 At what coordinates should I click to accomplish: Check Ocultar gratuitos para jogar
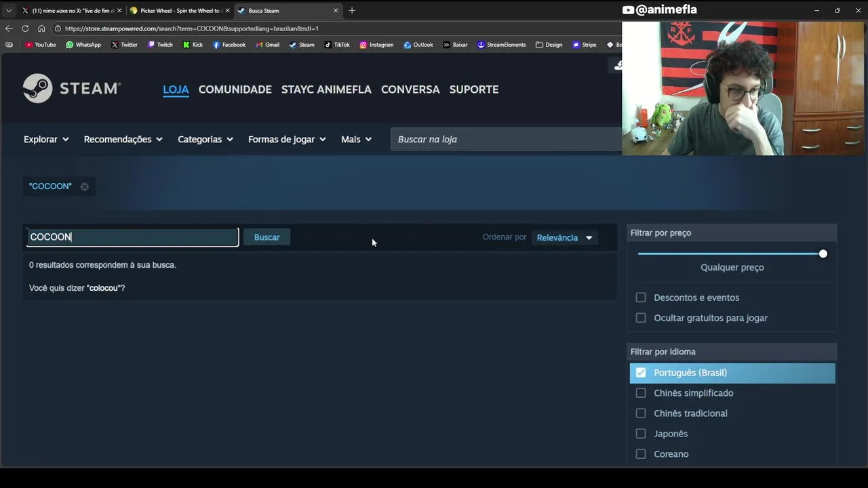pyautogui.click(x=641, y=318)
